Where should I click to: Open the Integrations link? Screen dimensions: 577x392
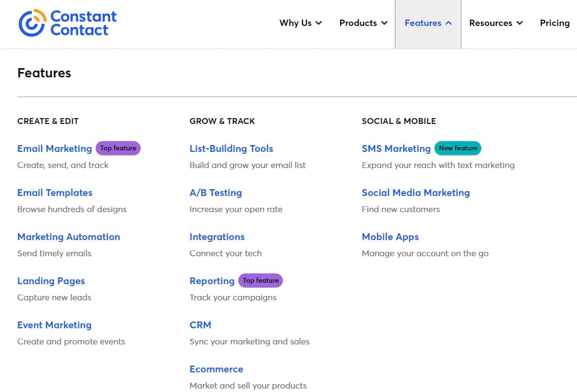[217, 237]
